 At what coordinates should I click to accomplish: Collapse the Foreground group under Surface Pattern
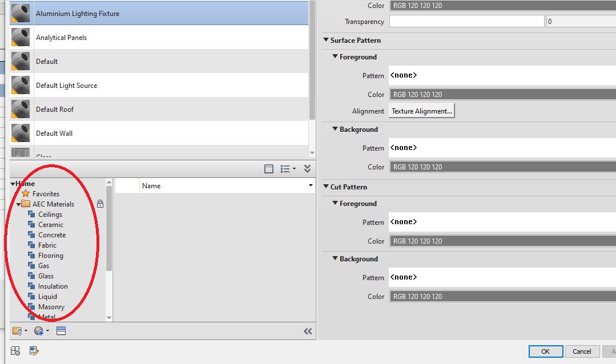[335, 57]
